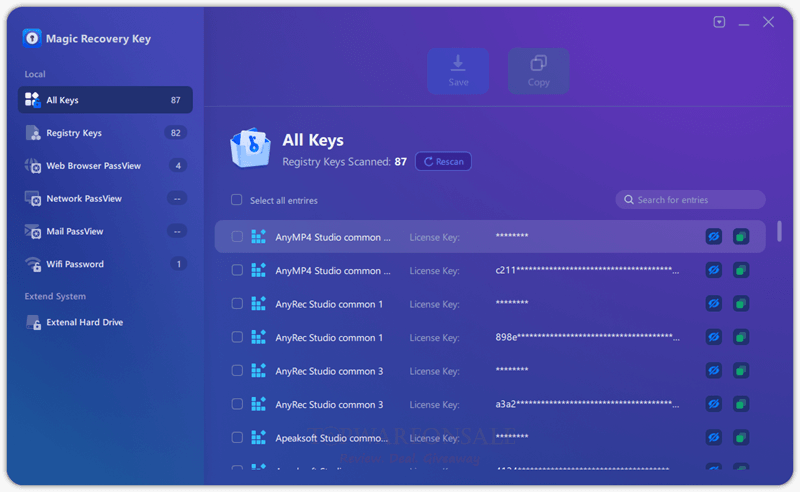Open the All Keys category

(105, 100)
